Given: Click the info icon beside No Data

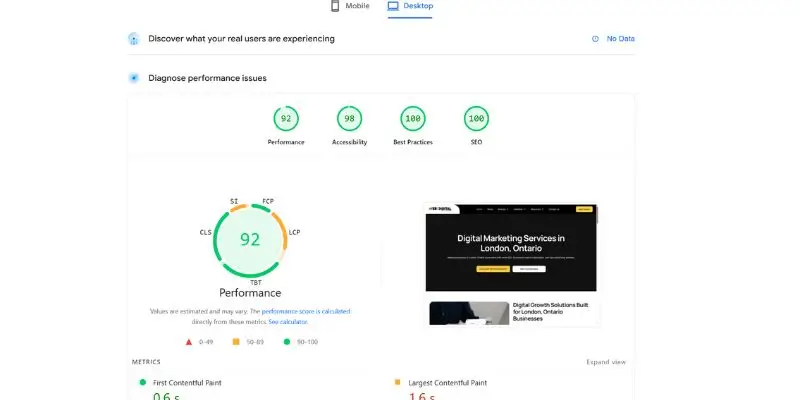Looking at the screenshot, I should click(595, 39).
